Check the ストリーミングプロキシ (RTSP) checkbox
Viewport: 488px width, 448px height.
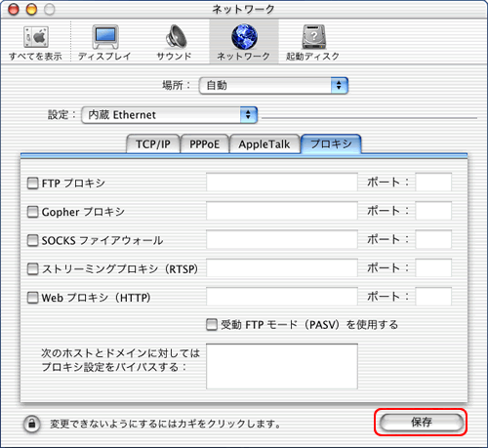coord(32,269)
